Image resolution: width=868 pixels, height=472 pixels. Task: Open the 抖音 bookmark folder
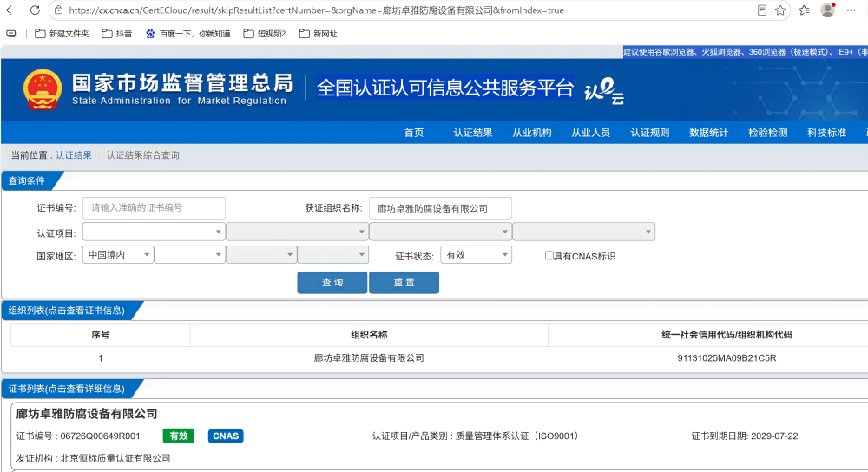pos(117,34)
